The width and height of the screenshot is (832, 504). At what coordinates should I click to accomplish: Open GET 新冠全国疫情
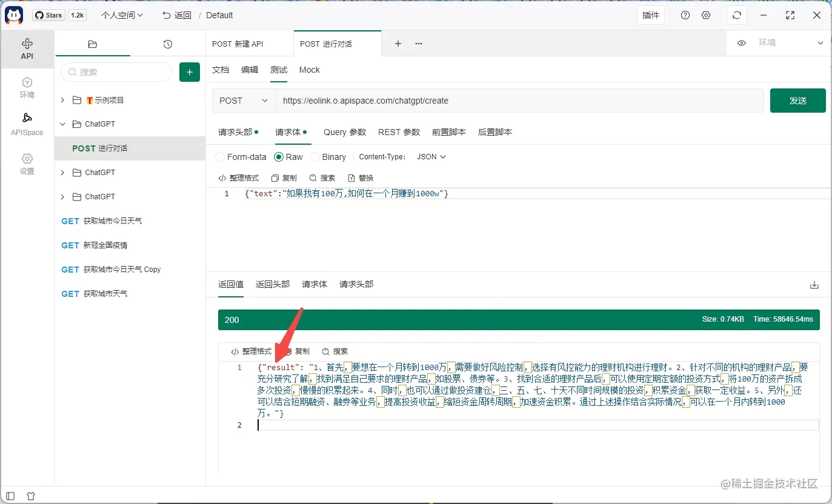click(x=130, y=245)
